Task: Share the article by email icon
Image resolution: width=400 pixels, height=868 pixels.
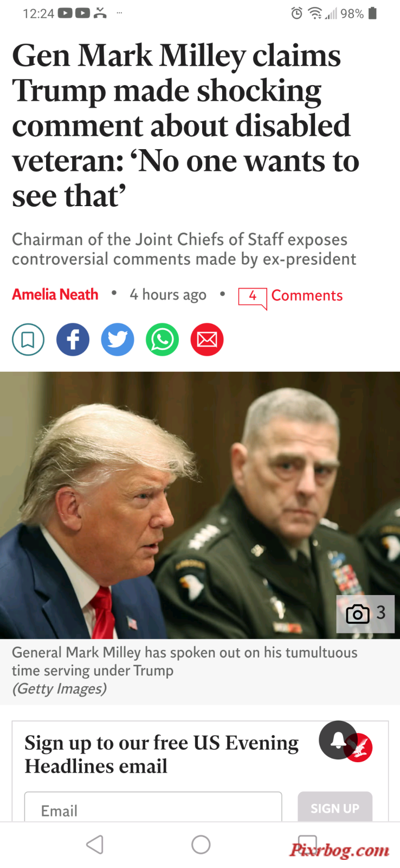Action: 207,340
